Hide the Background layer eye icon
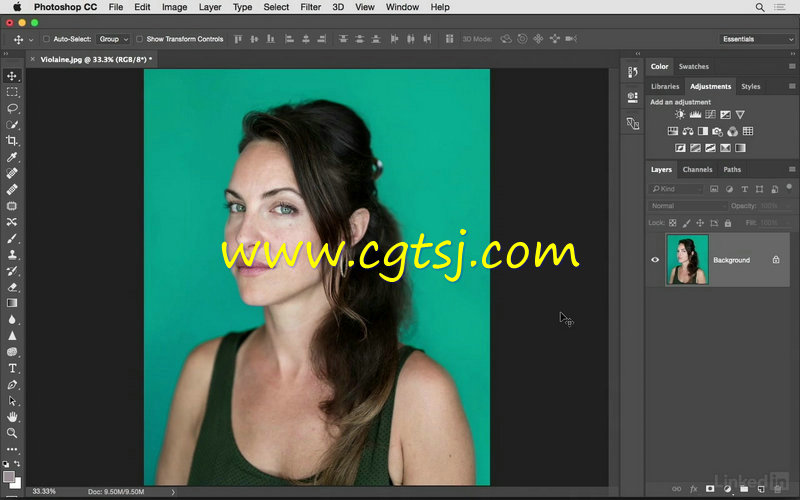Image resolution: width=800 pixels, height=500 pixels. tap(655, 260)
